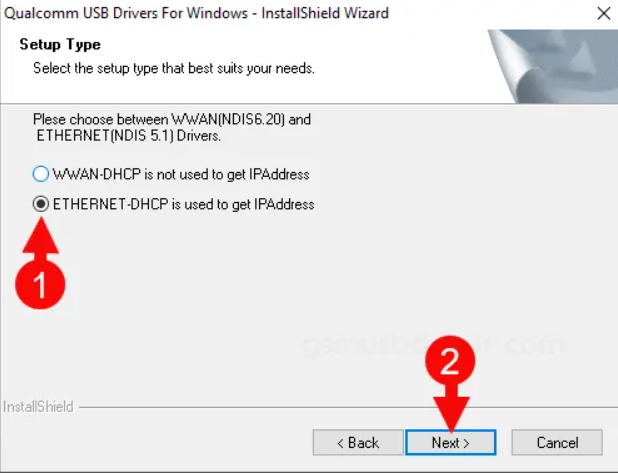Go to previous step with Back button
Screen dimensions: 618x473
[358, 442]
